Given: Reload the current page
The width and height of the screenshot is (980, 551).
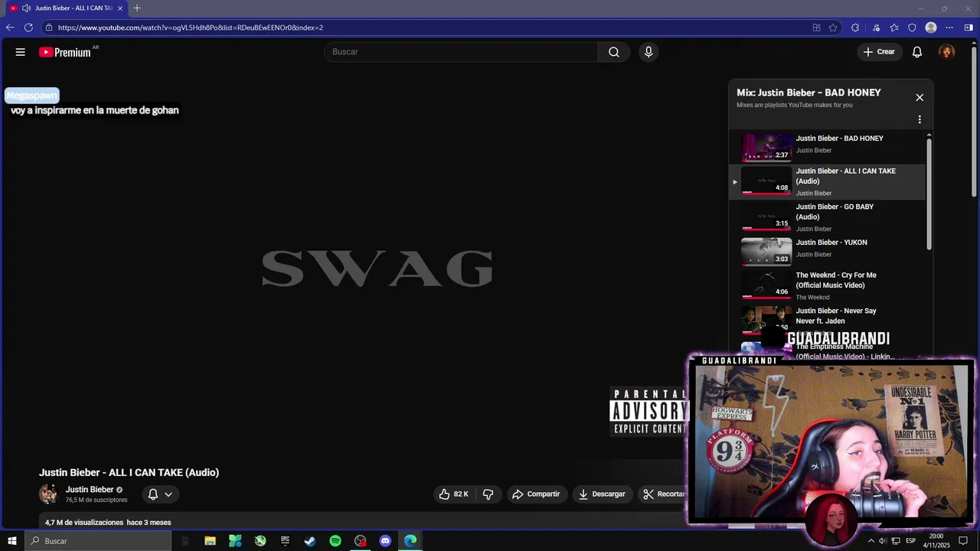Looking at the screenshot, I should [x=28, y=28].
